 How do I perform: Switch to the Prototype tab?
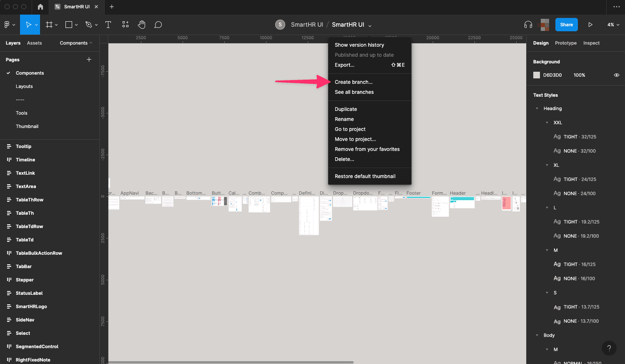(x=565, y=43)
